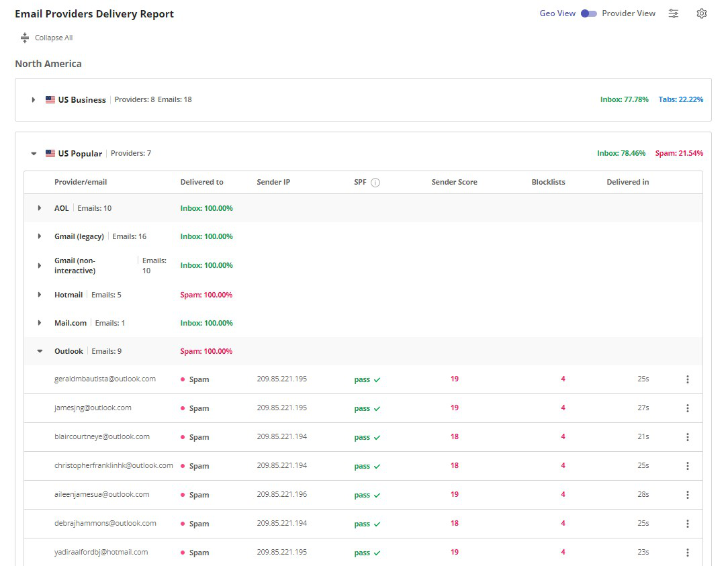Open the filter sliders icon
The image size is (728, 566).
point(674,13)
